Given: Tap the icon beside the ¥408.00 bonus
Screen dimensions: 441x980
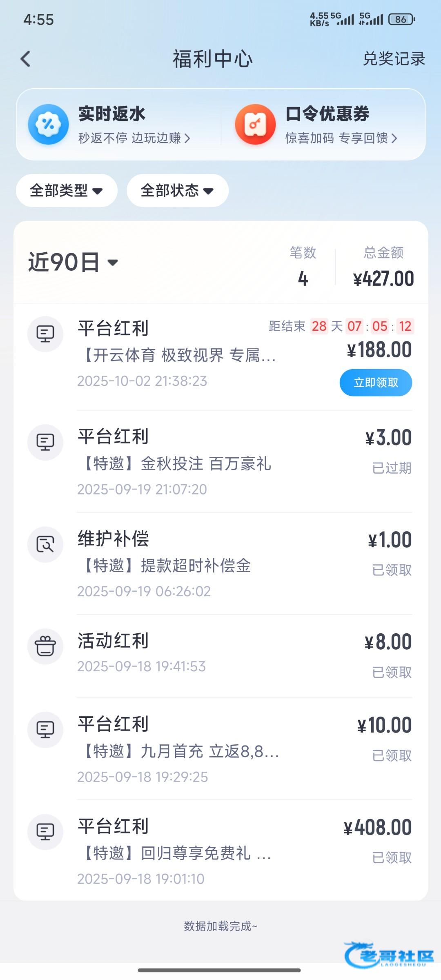Looking at the screenshot, I should pyautogui.click(x=45, y=832).
